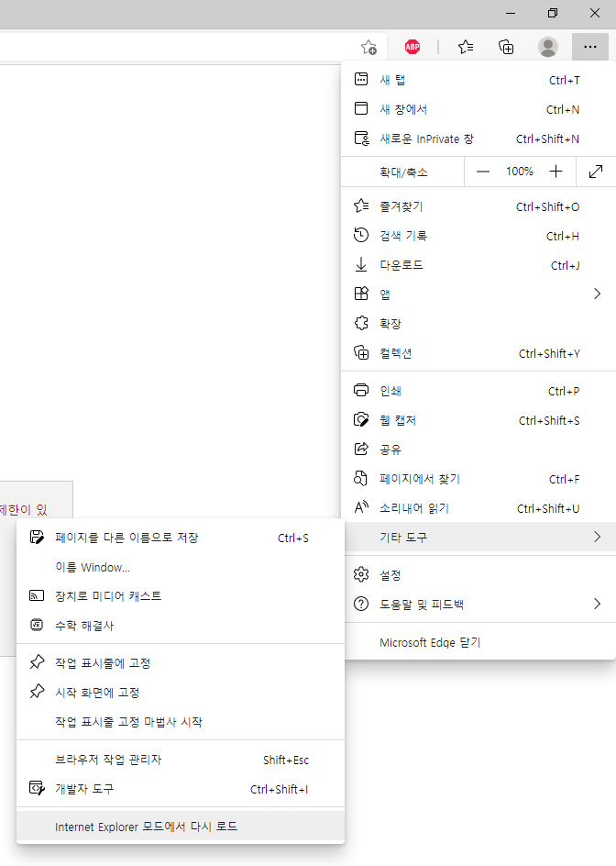Choose 장치로 미디어 캐스트
The image size is (616, 866).
coord(181,596)
